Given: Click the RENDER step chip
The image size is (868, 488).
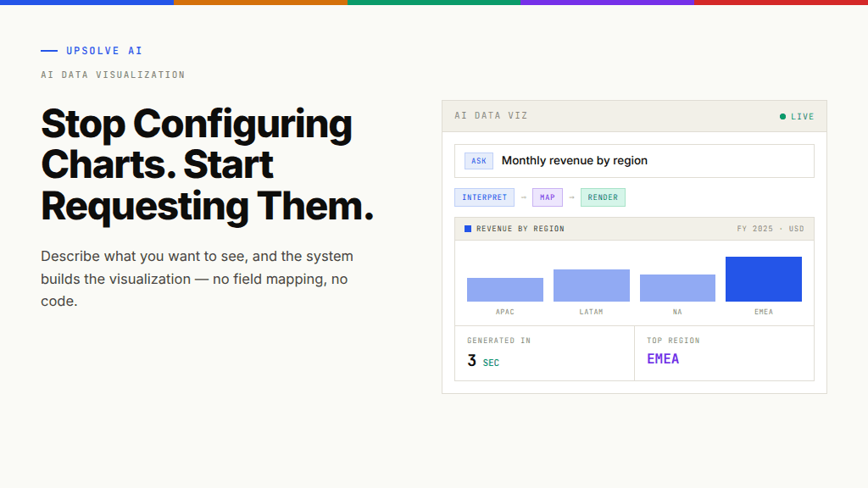Looking at the screenshot, I should (x=603, y=197).
